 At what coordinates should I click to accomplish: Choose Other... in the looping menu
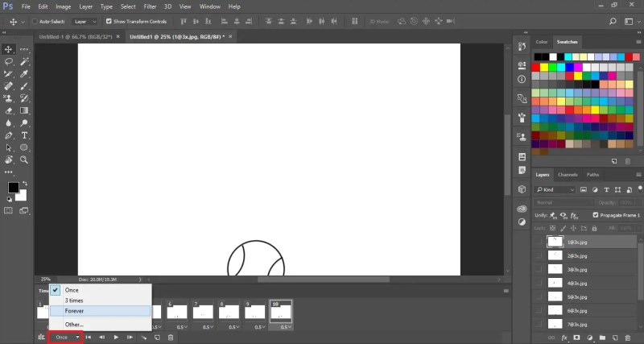[100, 325]
